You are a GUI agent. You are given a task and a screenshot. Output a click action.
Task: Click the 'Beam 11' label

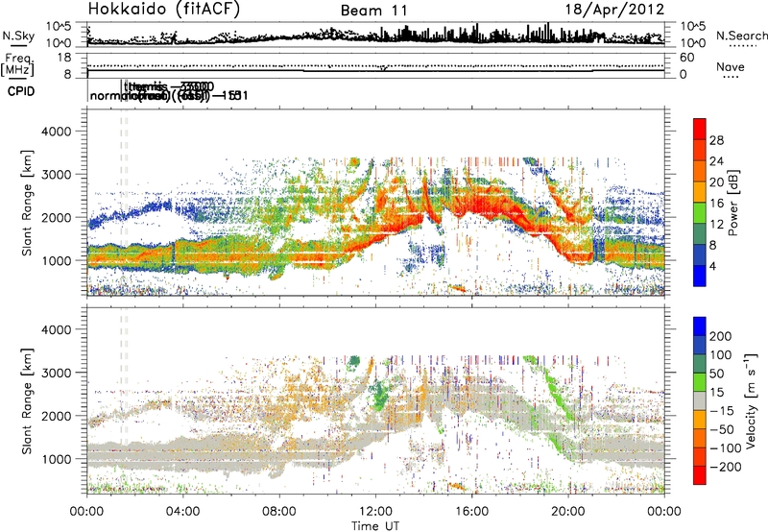[x=374, y=11]
